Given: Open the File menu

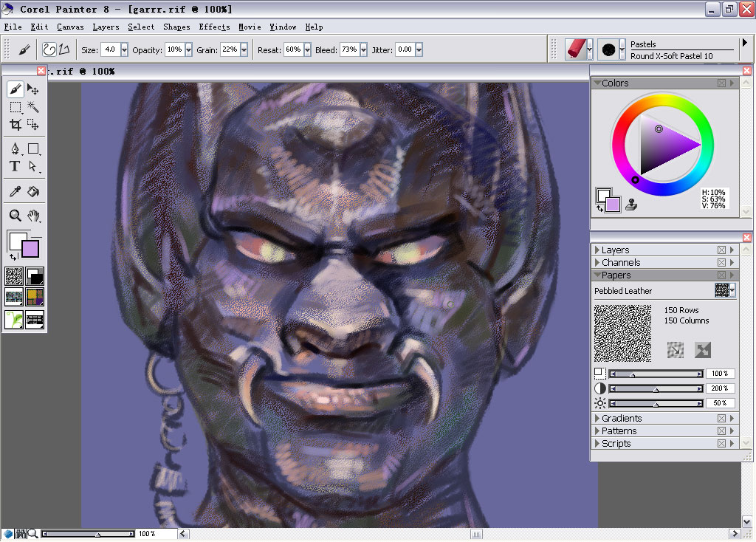Looking at the screenshot, I should pyautogui.click(x=13, y=27).
